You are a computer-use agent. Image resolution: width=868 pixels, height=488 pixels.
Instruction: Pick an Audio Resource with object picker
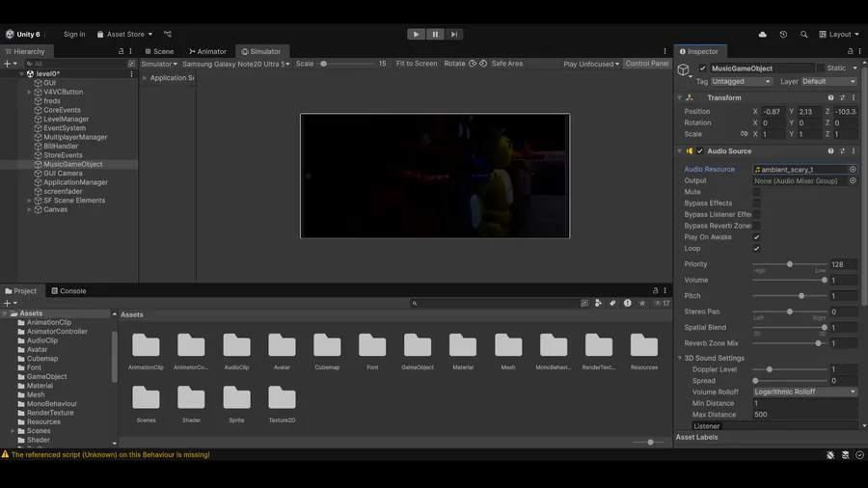[853, 170]
